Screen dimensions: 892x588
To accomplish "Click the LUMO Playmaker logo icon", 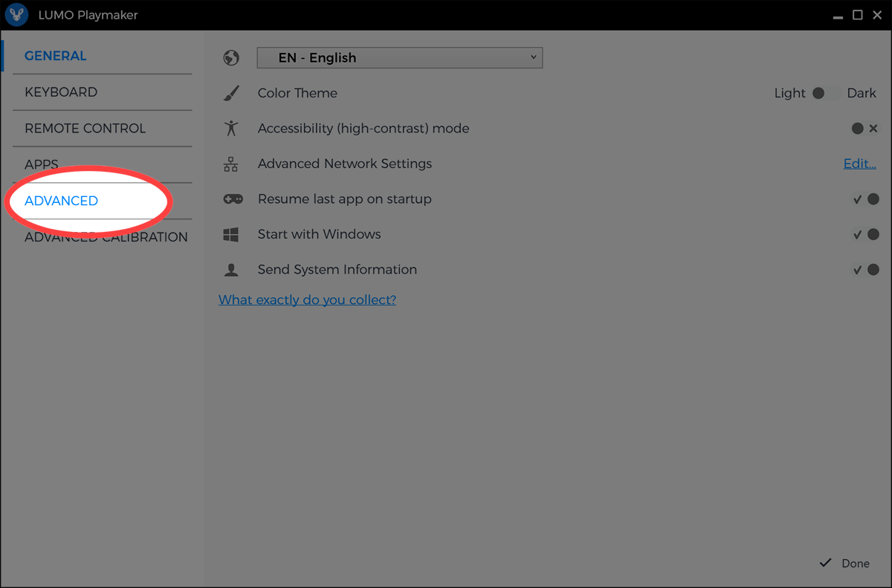I will tap(16, 15).
